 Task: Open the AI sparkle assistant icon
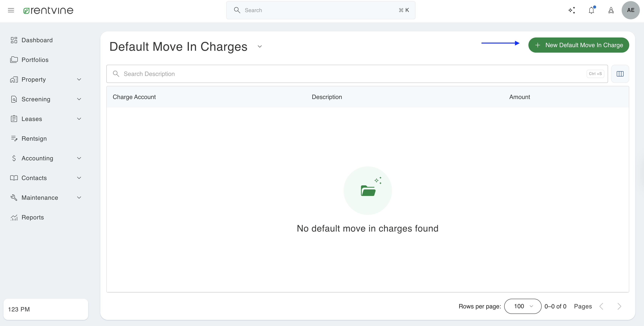click(572, 10)
